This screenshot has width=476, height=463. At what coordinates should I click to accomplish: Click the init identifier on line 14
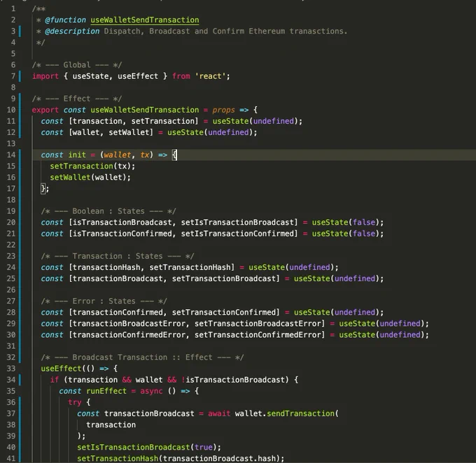(77, 155)
